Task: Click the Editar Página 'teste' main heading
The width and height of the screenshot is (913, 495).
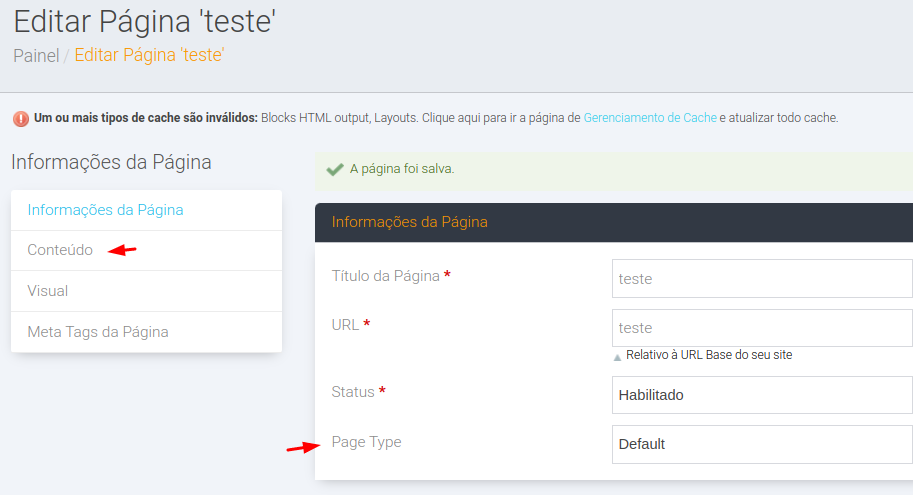Action: (x=144, y=22)
